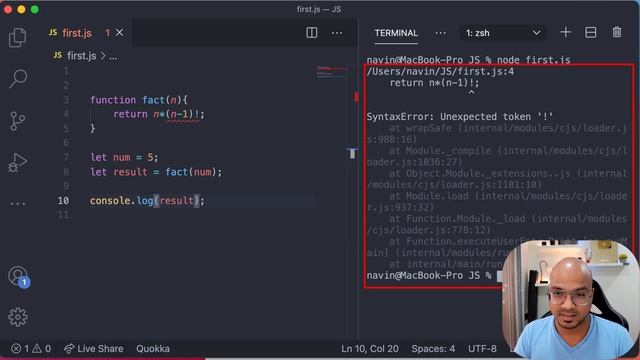Click 'console' on line 10
This screenshot has width=640, height=360.
coord(110,201)
